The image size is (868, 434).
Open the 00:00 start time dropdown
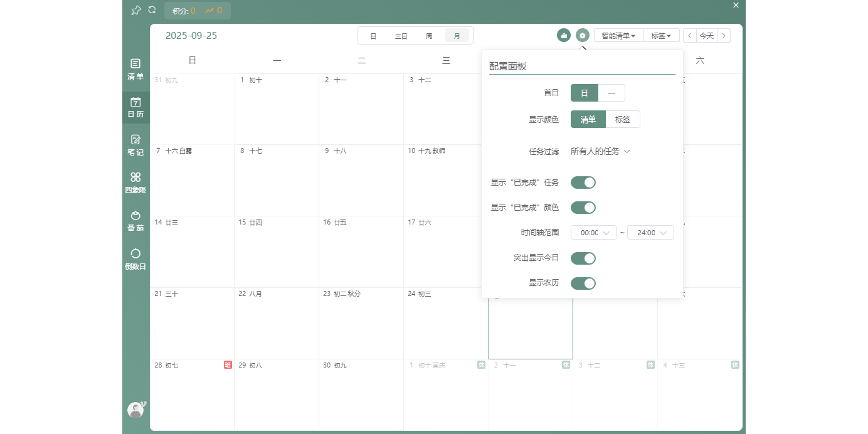click(593, 232)
